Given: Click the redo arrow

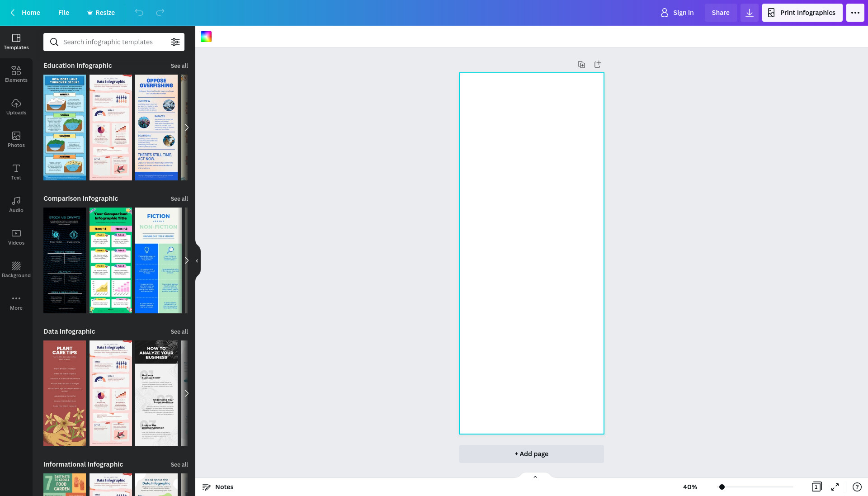Looking at the screenshot, I should 160,13.
